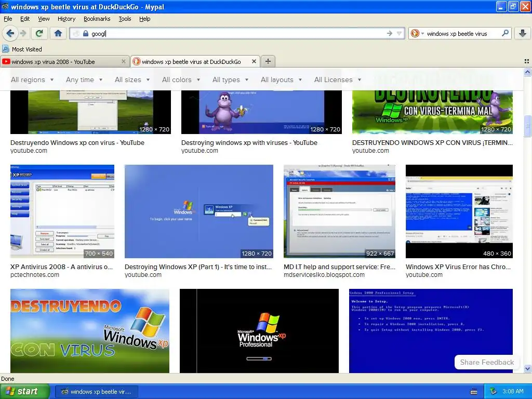The height and width of the screenshot is (399, 532).
Task: Open a new tab with plus button
Action: coord(268,61)
